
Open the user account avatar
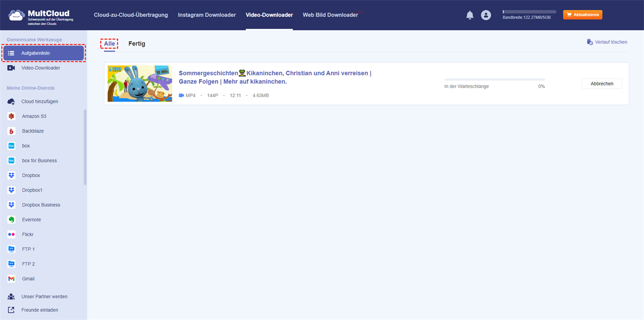click(x=486, y=15)
